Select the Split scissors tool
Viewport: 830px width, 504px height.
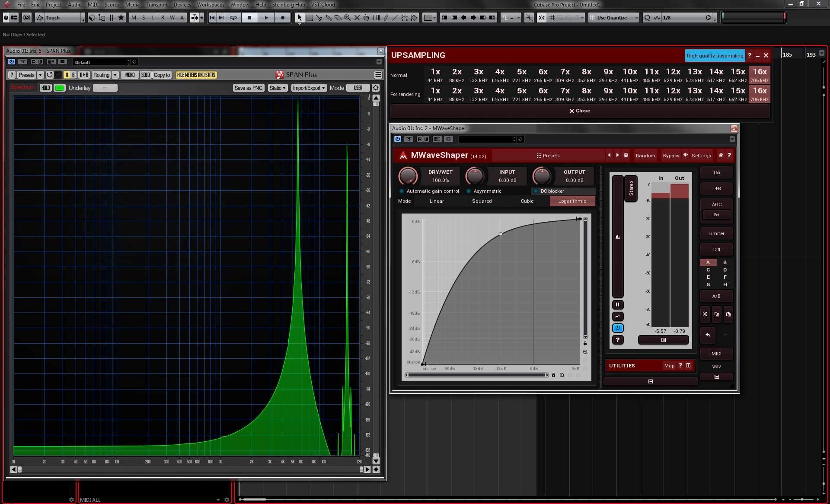(x=319, y=18)
